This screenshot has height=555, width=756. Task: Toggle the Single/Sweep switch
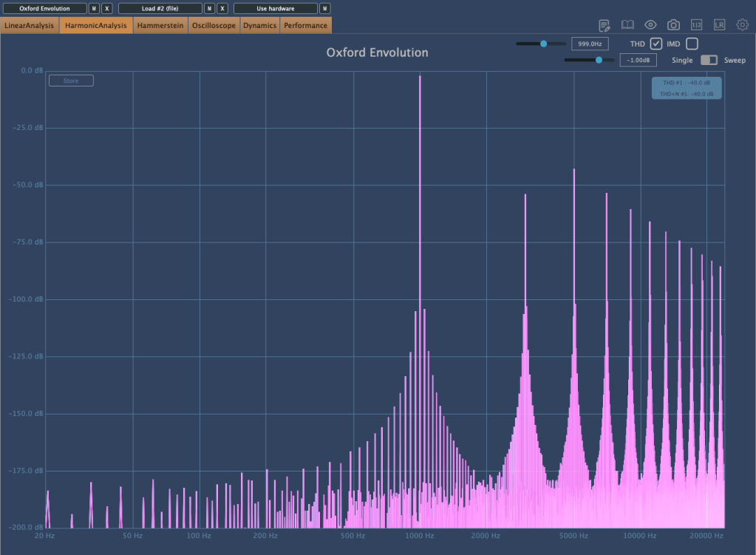point(709,60)
